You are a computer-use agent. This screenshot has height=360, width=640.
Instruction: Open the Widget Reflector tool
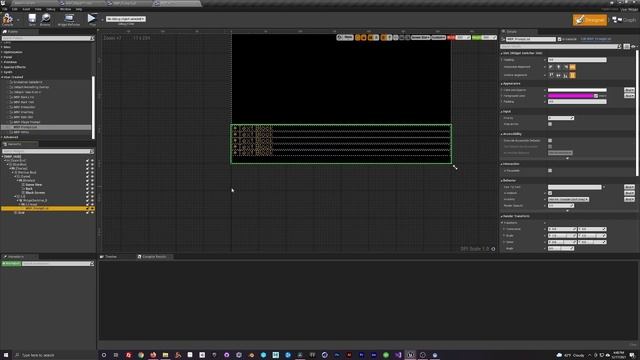click(69, 19)
